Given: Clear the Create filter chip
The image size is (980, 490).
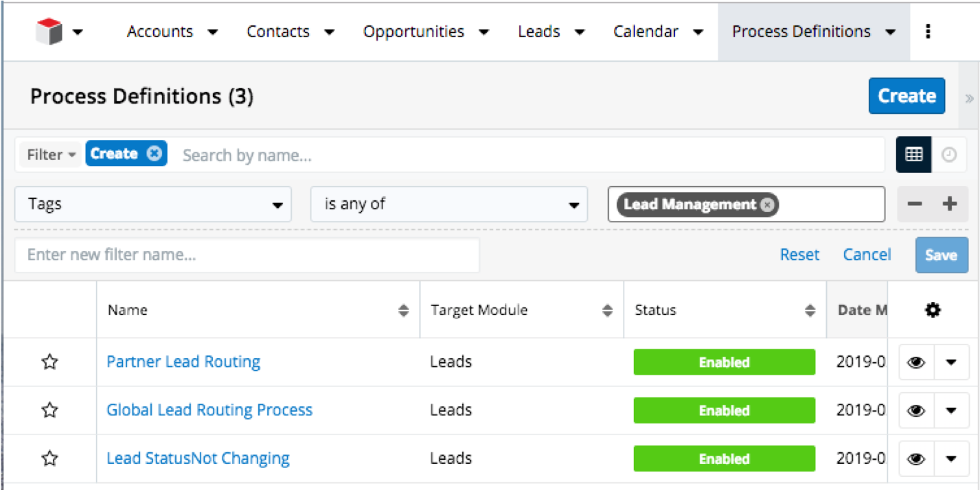Looking at the screenshot, I should pos(155,154).
